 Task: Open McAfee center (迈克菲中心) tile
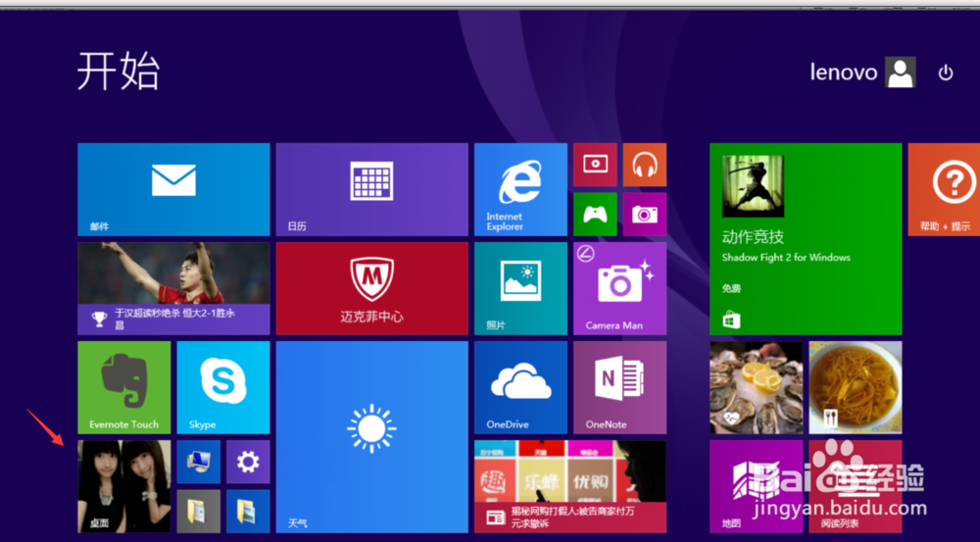click(x=371, y=289)
